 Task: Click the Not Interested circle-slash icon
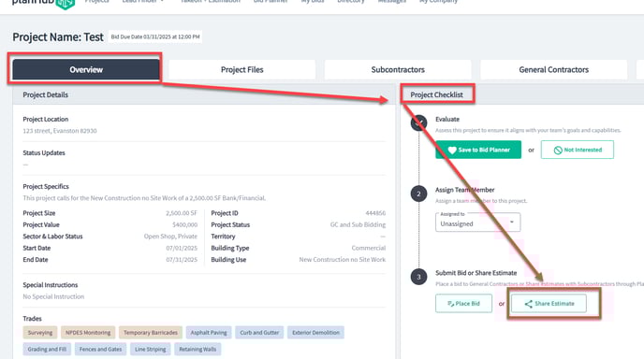coord(558,151)
